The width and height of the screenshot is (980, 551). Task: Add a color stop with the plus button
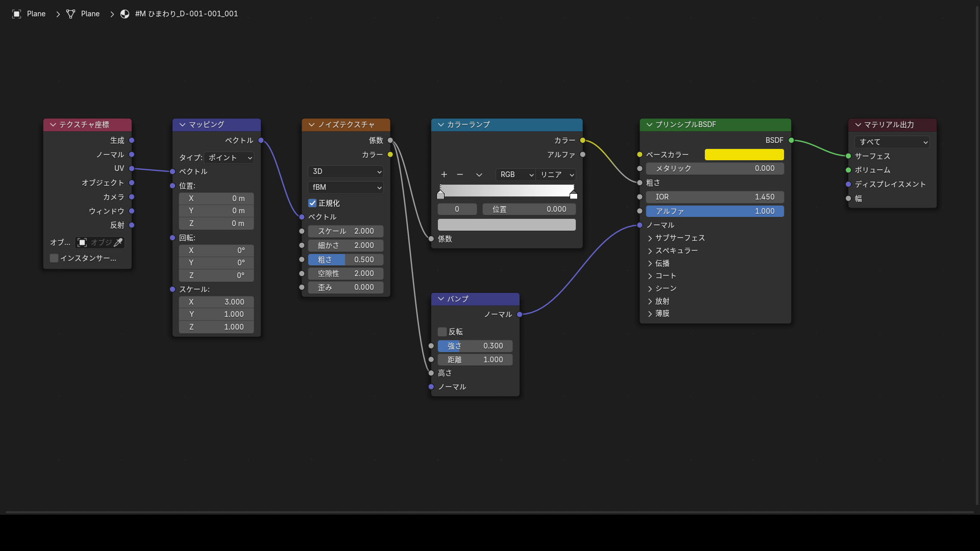pyautogui.click(x=444, y=174)
